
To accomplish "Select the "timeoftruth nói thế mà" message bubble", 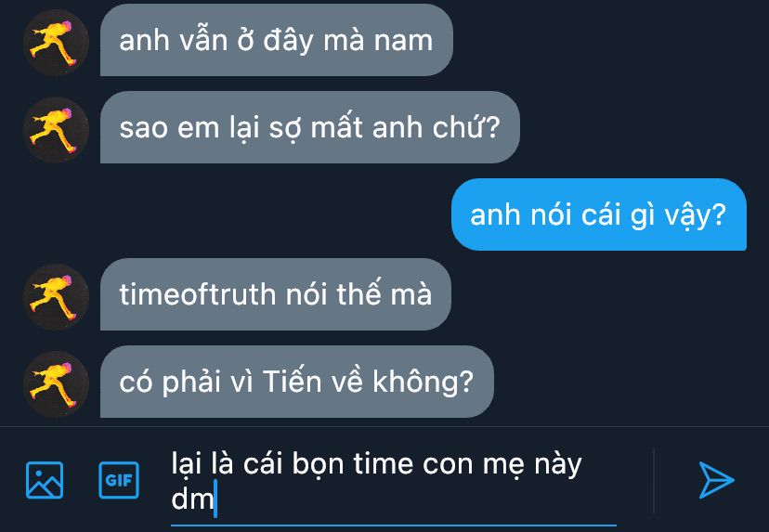I will click(276, 294).
